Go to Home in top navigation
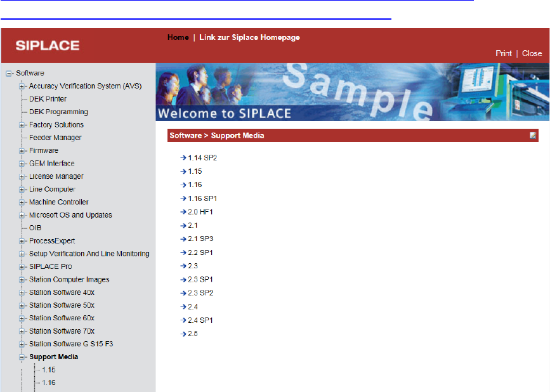The image size is (550, 392). coord(178,37)
